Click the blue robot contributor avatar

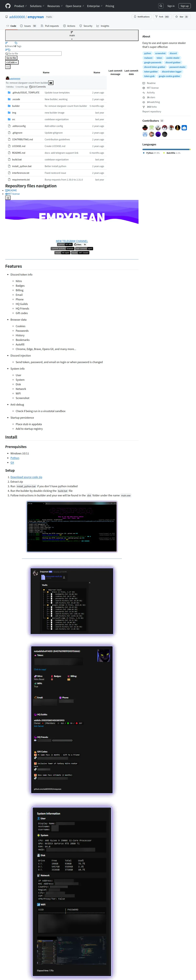pyautogui.click(x=184, y=128)
